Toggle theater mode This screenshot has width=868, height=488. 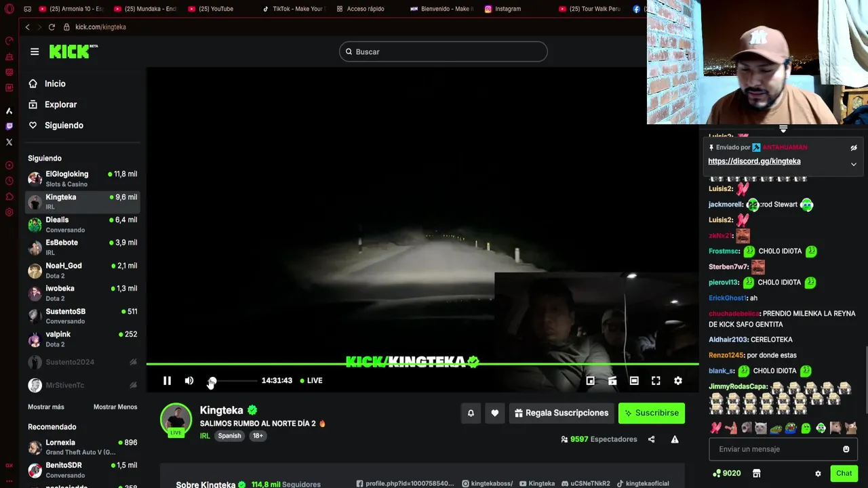634,381
